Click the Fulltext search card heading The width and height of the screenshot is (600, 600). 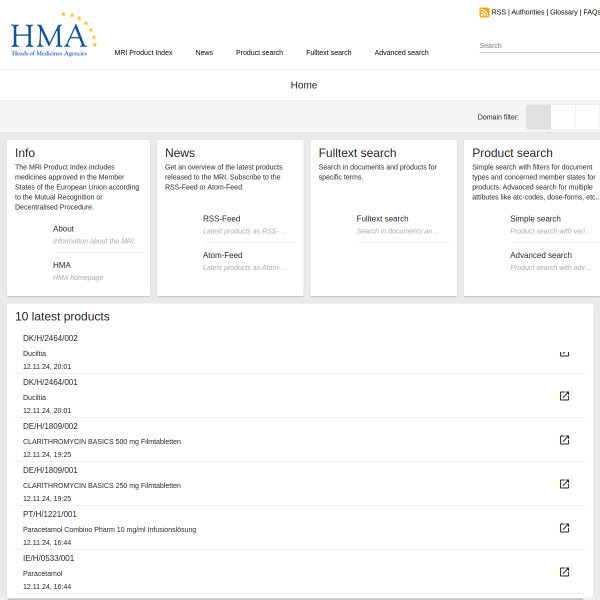click(357, 153)
